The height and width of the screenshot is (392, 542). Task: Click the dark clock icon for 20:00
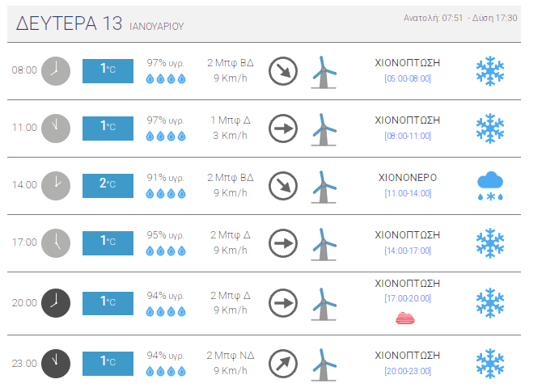pos(56,302)
